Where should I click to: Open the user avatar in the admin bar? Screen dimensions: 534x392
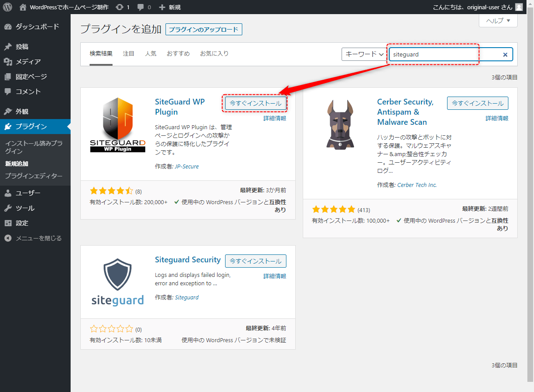[x=519, y=7]
